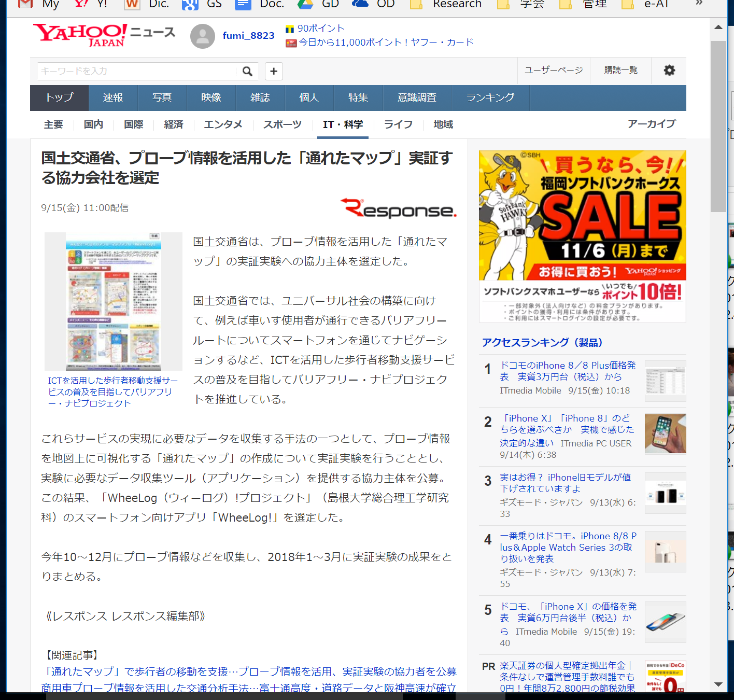Go to the 地域 category

(443, 124)
